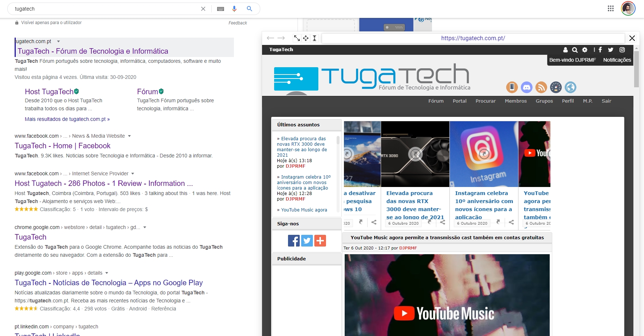Share via Twitter in Siga-nos box
The height and width of the screenshot is (336, 644).
tap(307, 241)
